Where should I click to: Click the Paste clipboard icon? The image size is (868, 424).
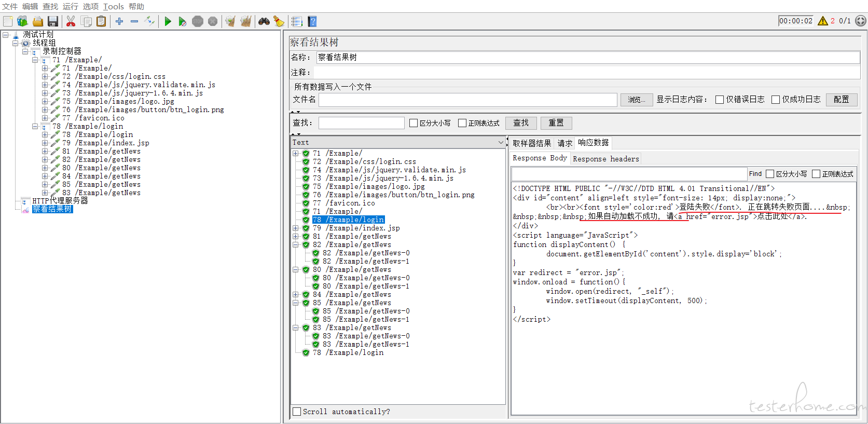tap(101, 21)
